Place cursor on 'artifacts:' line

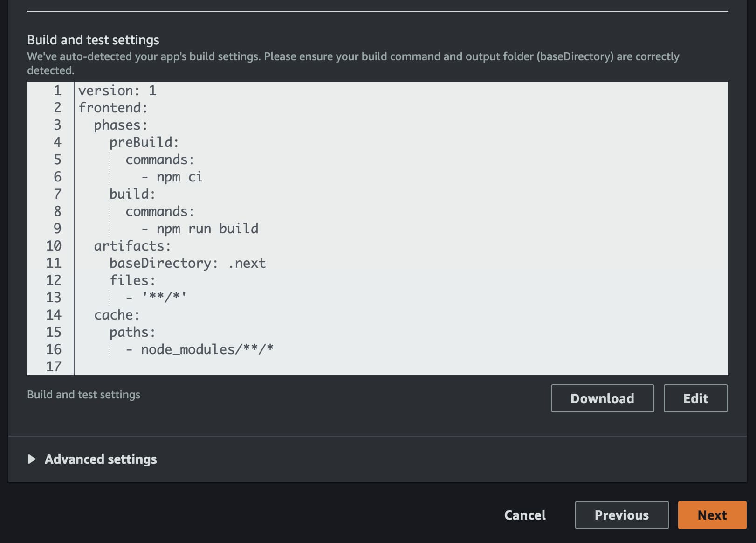132,246
